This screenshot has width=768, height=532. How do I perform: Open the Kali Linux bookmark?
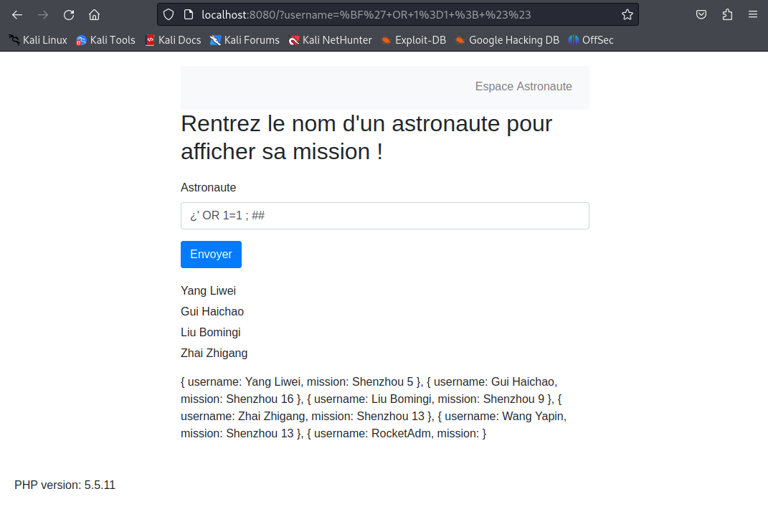[37, 40]
